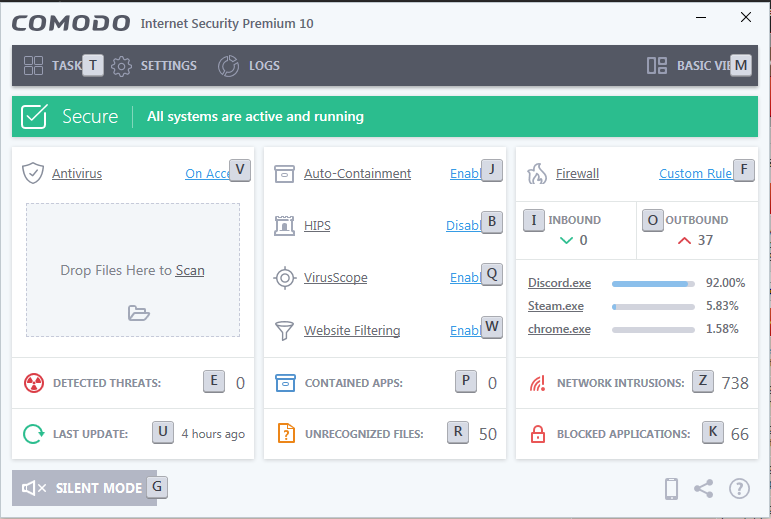Screen dimensions: 771x519
Task: Click the Last Update refresh icon
Action: tap(33, 434)
